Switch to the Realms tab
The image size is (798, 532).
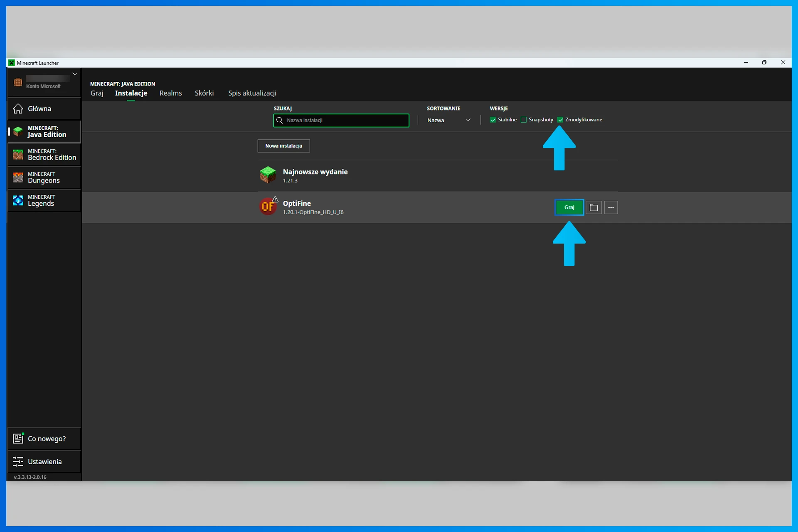(x=170, y=93)
